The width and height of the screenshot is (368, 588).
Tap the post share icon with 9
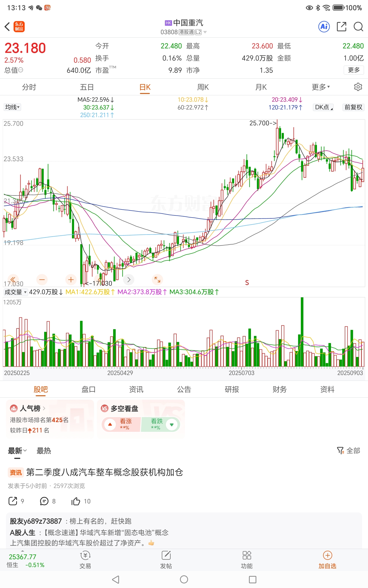point(13,501)
